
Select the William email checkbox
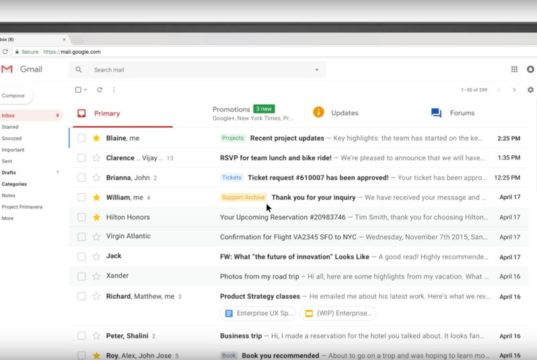[x=82, y=197]
